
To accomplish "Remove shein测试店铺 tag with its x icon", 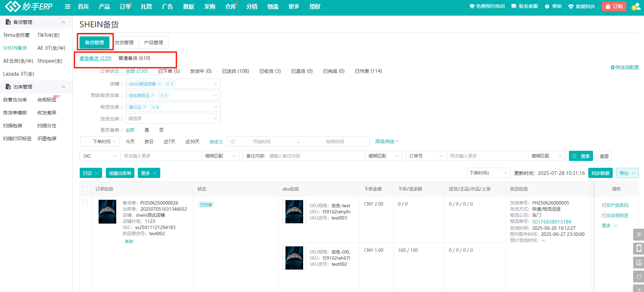I will (159, 84).
